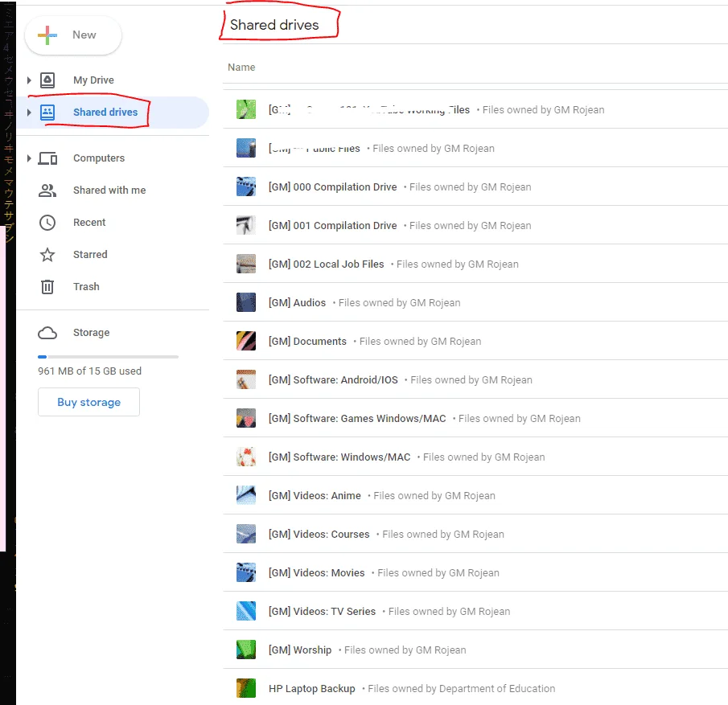The width and height of the screenshot is (728, 705).
Task: Click the HP Laptop Backup thumbnail icon
Action: point(246,688)
